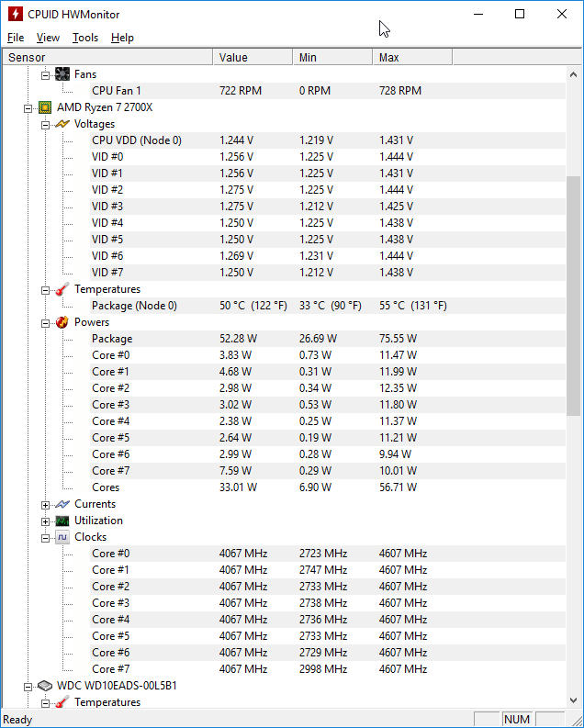Click the Min column header

(x=332, y=57)
